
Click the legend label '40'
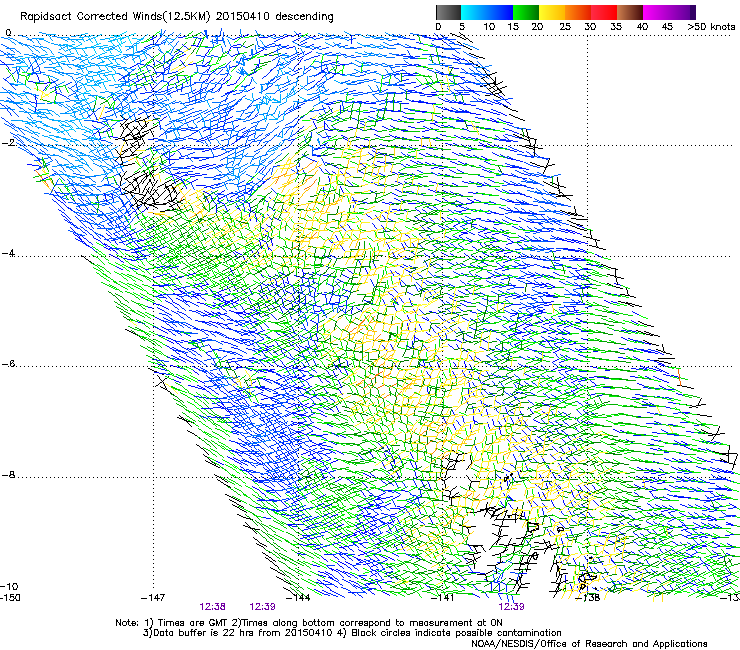[x=642, y=26]
